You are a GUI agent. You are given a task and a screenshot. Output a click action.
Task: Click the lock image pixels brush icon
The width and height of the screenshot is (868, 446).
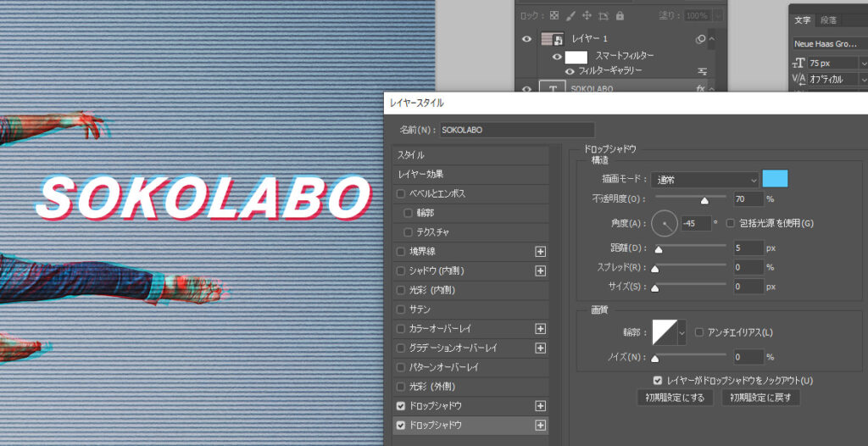pyautogui.click(x=570, y=15)
